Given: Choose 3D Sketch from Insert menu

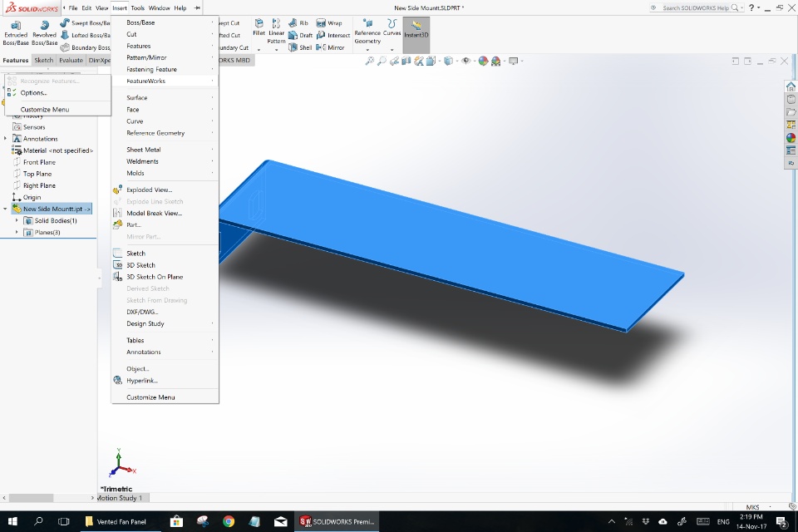Looking at the screenshot, I should 165,265.
